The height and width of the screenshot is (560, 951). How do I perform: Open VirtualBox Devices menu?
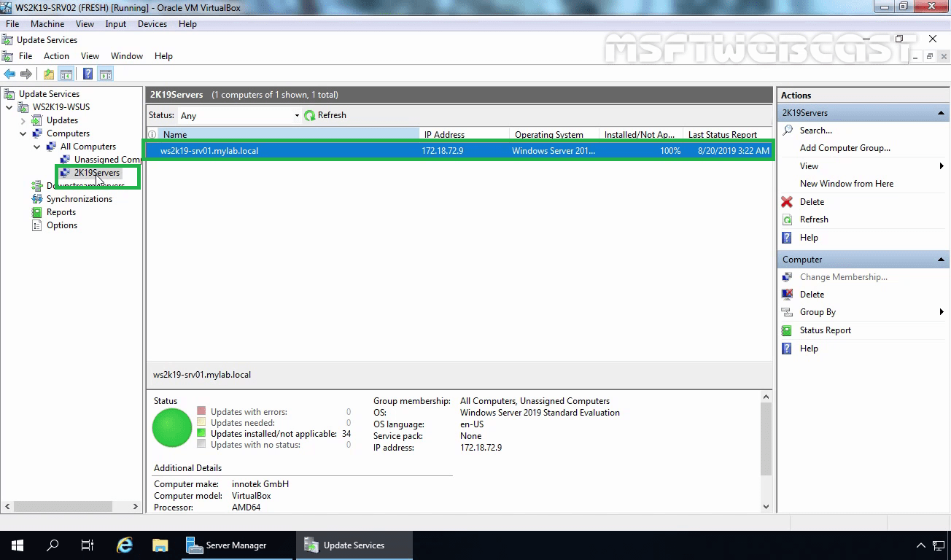tap(152, 24)
